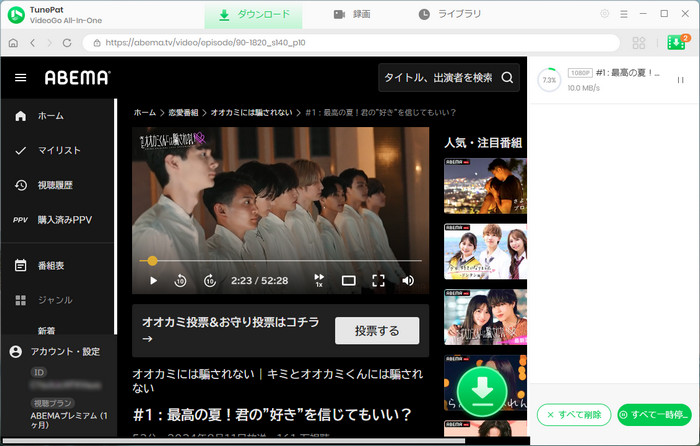Click the horizontal scrollbar at bottom
The image size is (700, 446).
[234, 441]
